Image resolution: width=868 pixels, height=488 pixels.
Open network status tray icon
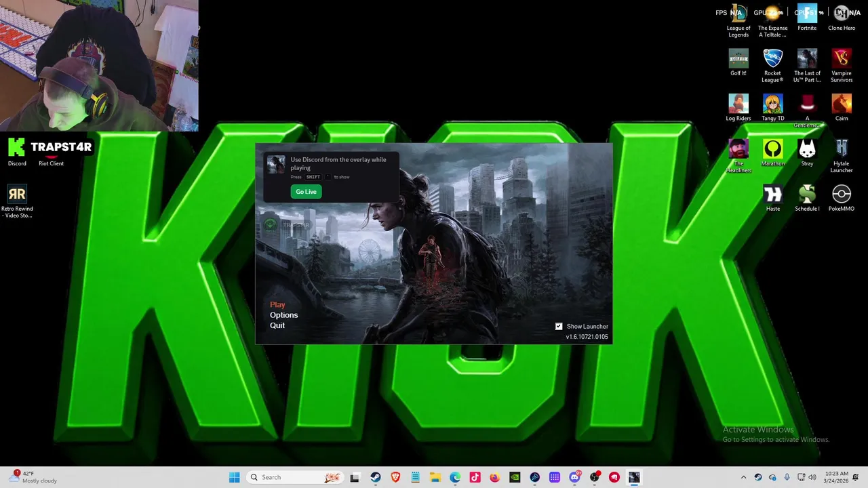pos(801,477)
